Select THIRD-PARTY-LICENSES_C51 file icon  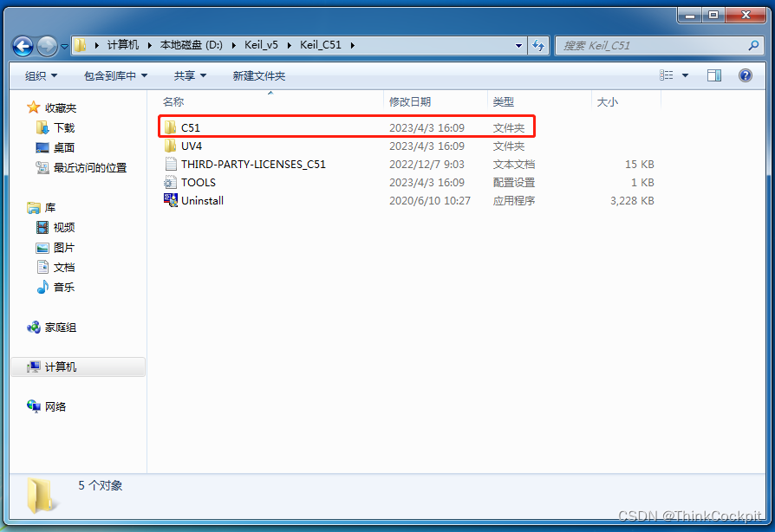[171, 164]
